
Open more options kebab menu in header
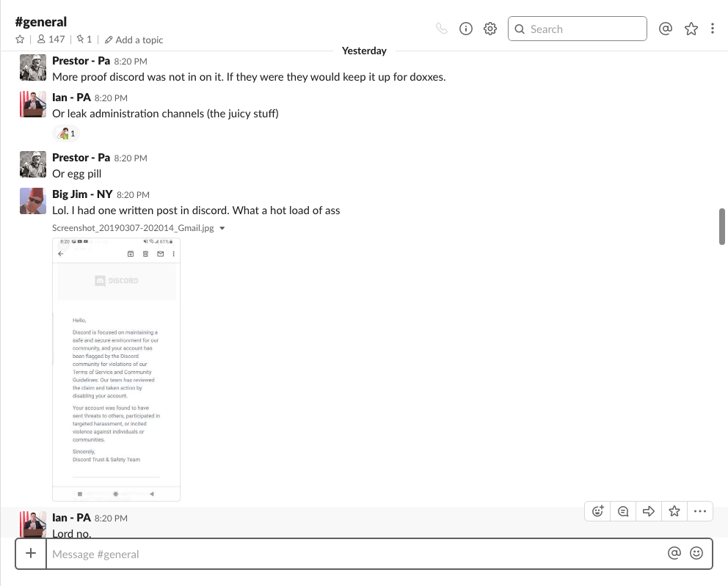point(713,29)
